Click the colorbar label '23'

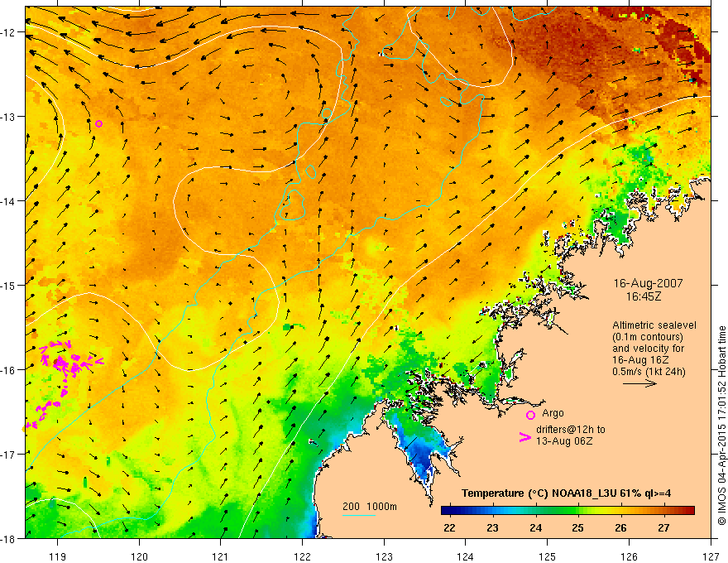(x=492, y=527)
